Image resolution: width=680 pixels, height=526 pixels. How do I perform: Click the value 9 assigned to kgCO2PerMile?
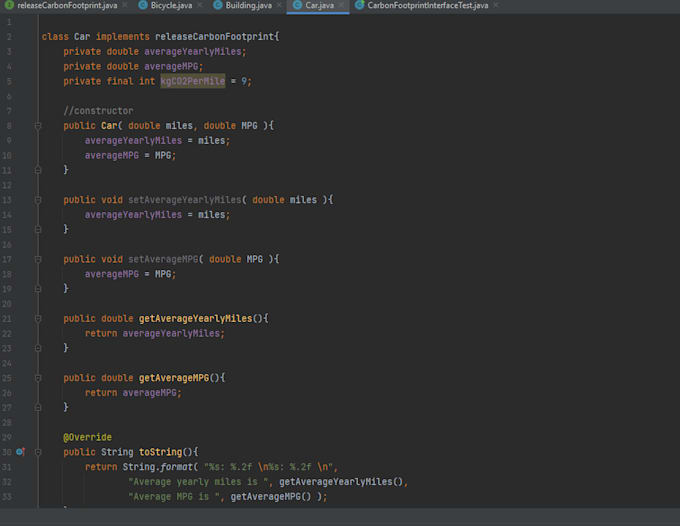point(244,81)
